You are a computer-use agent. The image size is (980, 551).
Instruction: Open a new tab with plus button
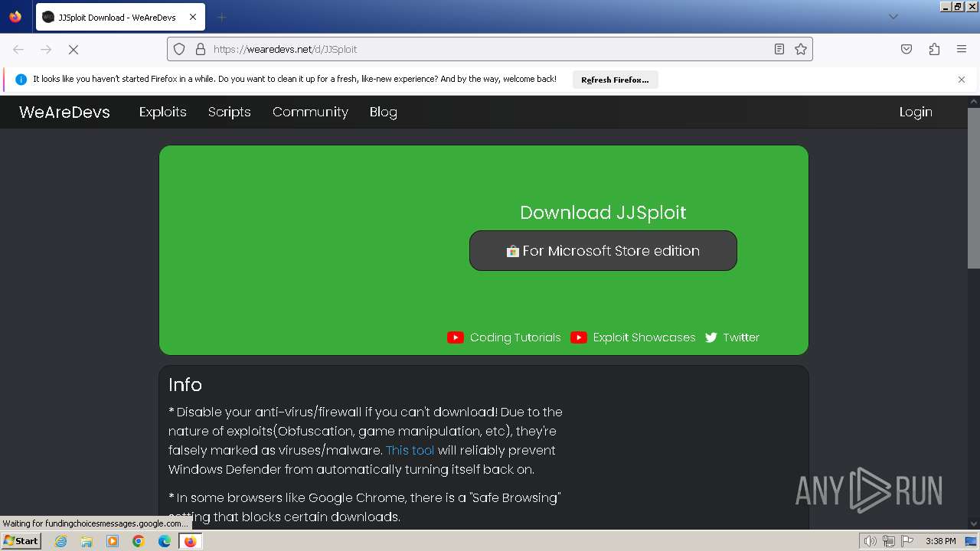(x=221, y=17)
